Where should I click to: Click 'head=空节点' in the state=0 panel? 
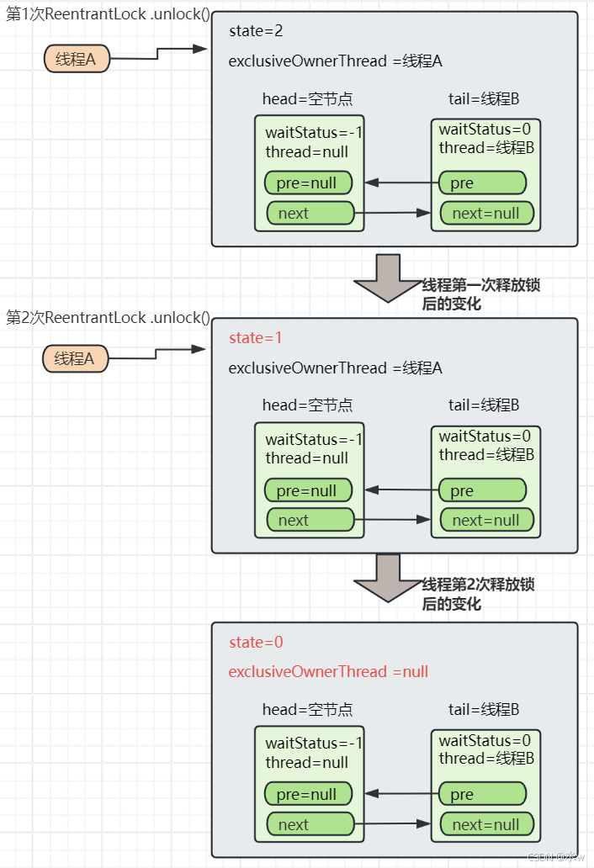(307, 709)
